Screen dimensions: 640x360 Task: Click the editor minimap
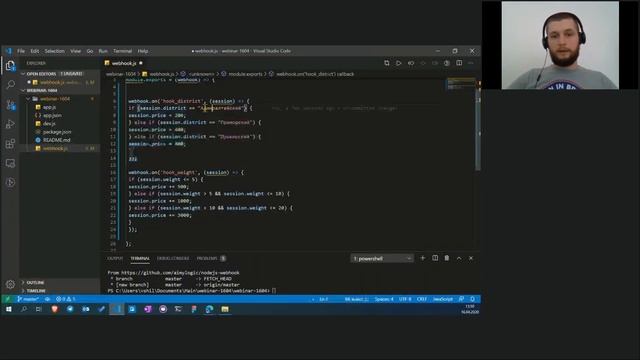(461, 84)
